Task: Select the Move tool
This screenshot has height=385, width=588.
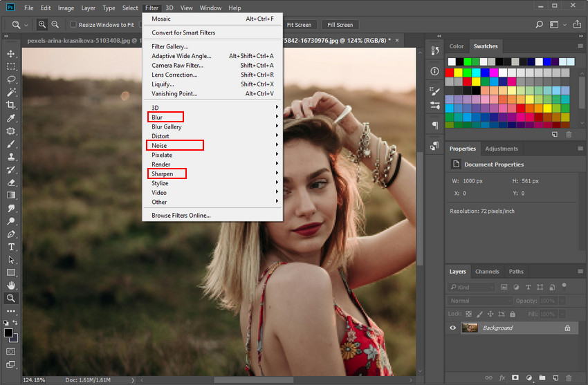Action: (11, 54)
